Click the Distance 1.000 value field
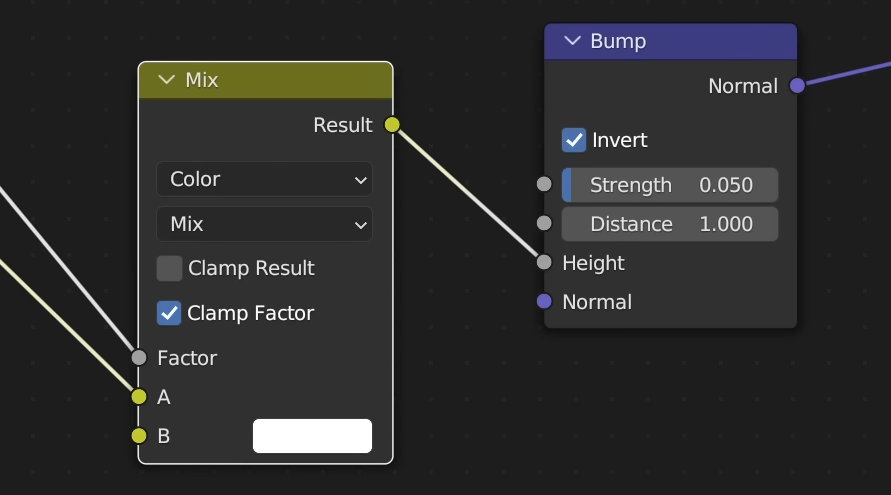891x495 pixels. pyautogui.click(x=670, y=224)
